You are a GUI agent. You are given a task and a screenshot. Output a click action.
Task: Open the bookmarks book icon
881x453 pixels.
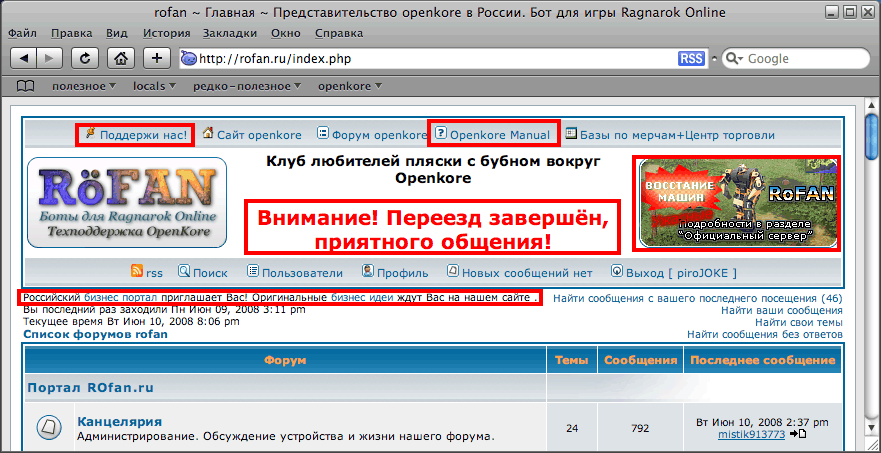click(x=25, y=87)
